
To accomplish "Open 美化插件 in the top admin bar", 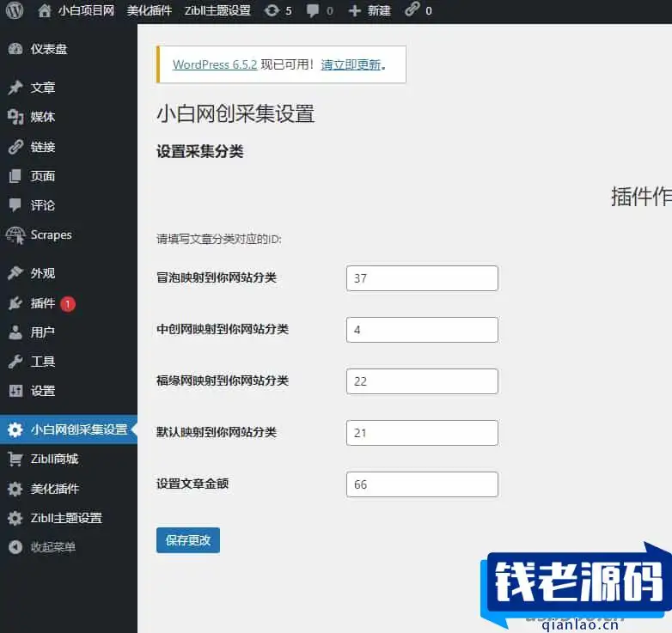I will click(x=150, y=10).
